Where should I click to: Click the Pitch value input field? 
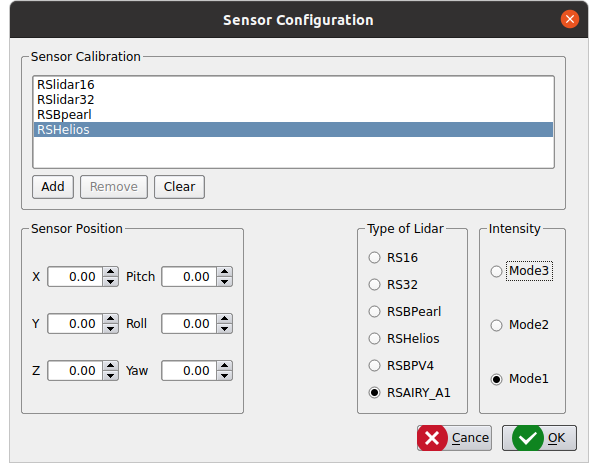189,276
